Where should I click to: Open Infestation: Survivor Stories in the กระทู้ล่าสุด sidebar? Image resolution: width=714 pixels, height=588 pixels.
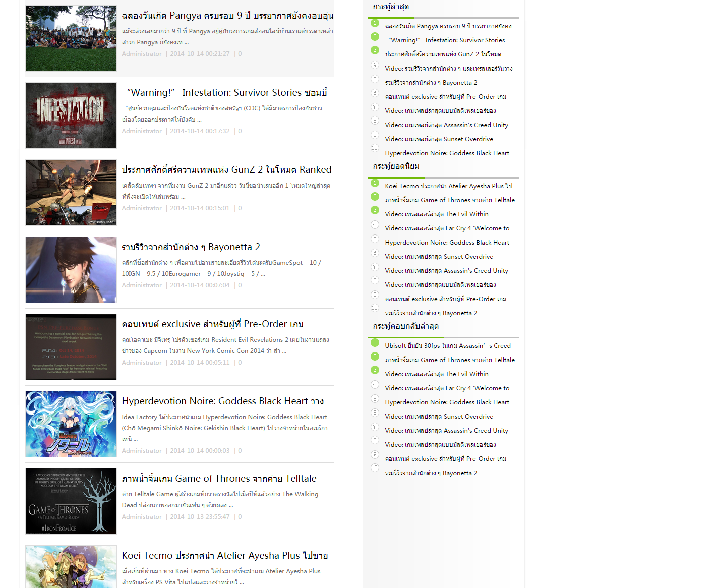click(x=447, y=40)
